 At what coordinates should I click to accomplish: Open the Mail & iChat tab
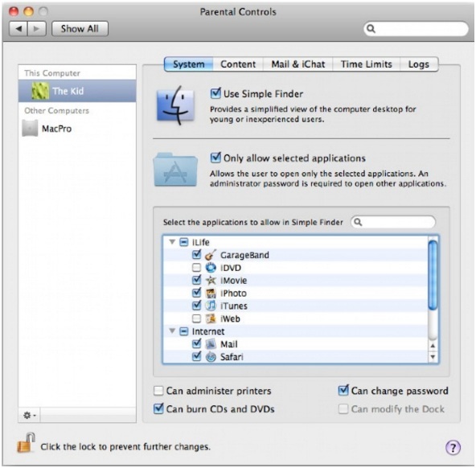pyautogui.click(x=297, y=64)
